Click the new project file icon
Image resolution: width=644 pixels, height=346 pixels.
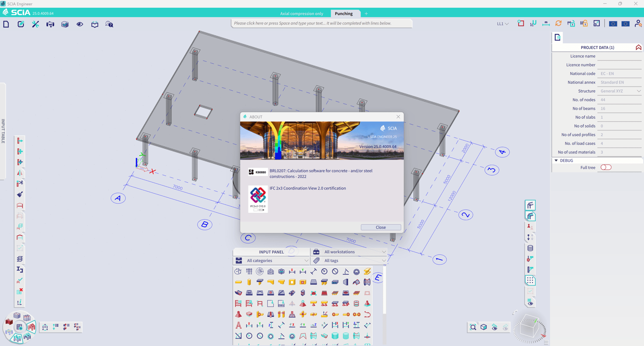pos(6,24)
